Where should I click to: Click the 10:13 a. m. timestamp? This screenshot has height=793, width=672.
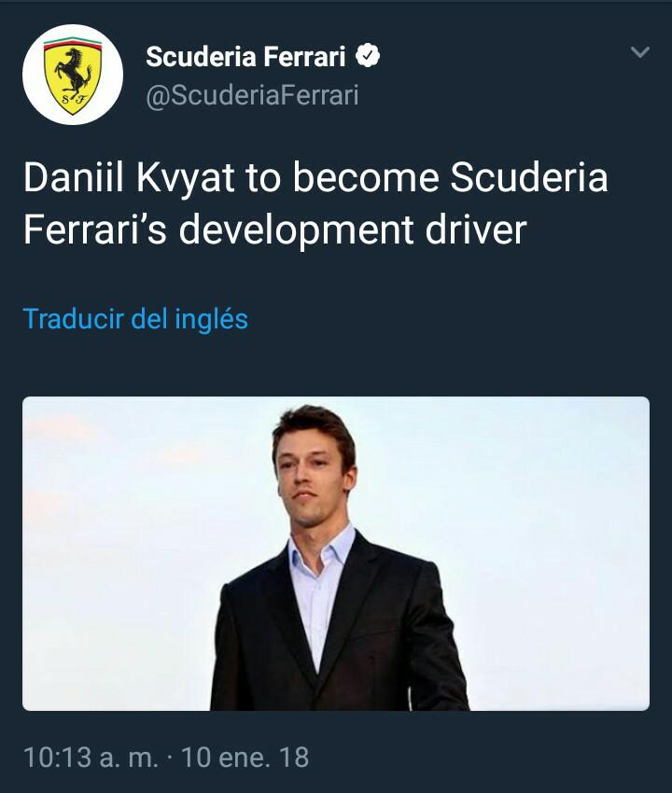click(91, 758)
